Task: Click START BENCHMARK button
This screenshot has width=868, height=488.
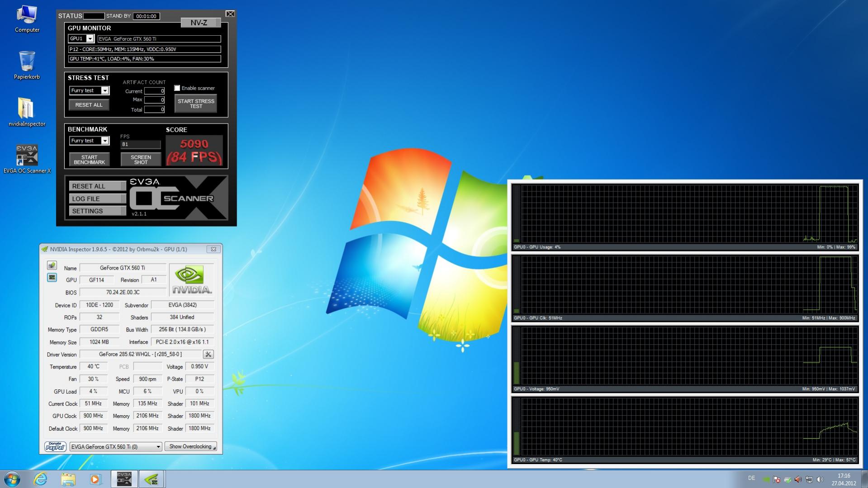Action: 89,160
